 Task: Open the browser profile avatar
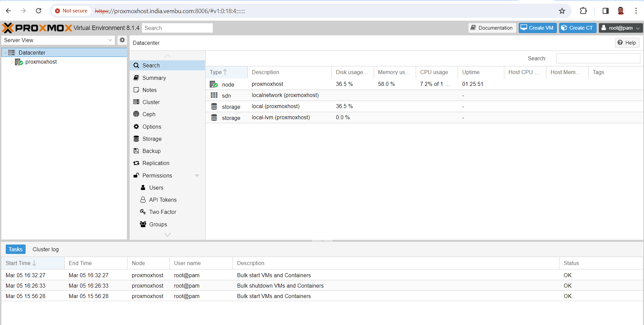[621, 11]
